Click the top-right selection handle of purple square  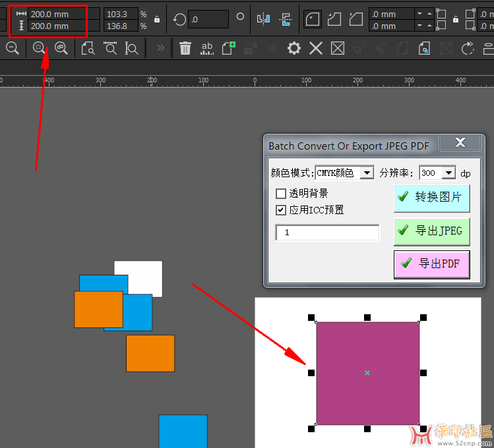(x=423, y=318)
